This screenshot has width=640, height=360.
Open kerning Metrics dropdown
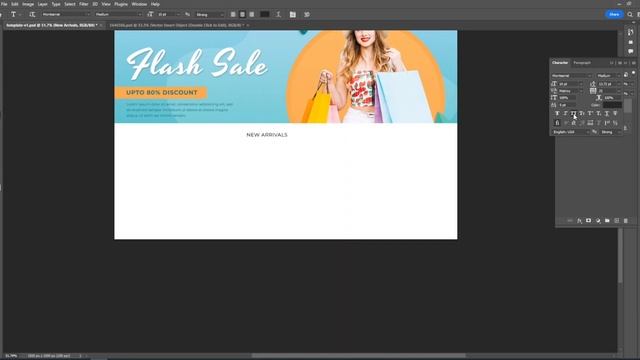(x=570, y=91)
